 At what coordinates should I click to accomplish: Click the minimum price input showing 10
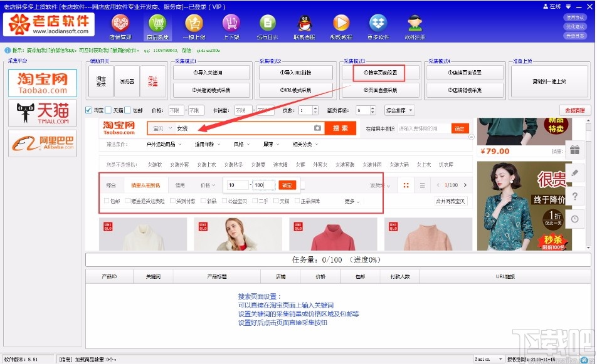[x=236, y=184]
